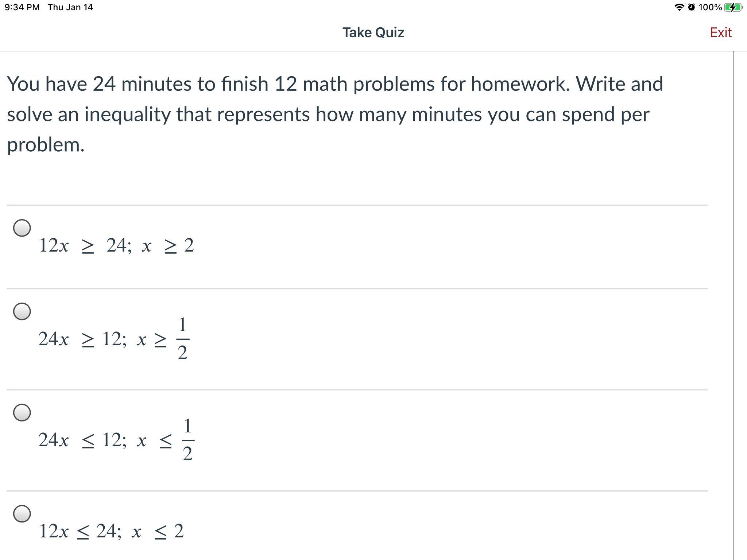747x560 pixels.
Task: Pick the radio button for 12x ≤ 24
Action: (22, 513)
